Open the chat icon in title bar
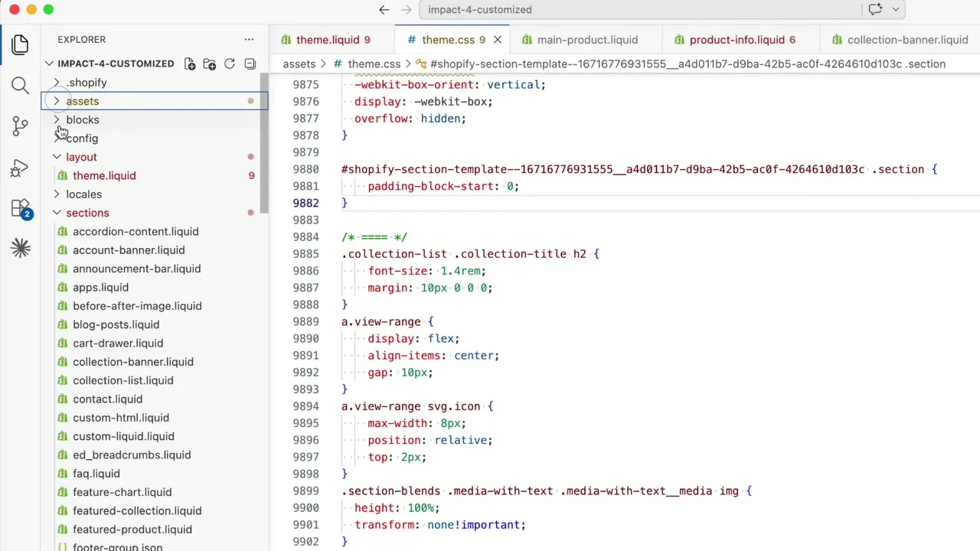The image size is (980, 551). coord(875,10)
